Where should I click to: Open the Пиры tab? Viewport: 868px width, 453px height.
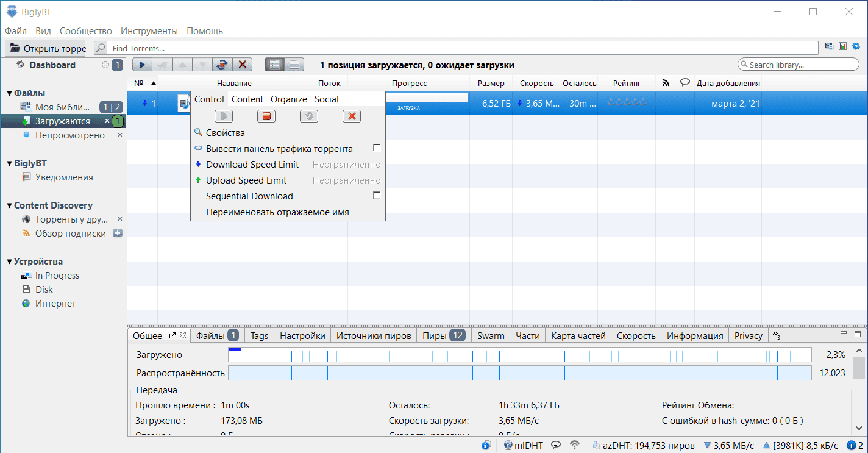[444, 335]
